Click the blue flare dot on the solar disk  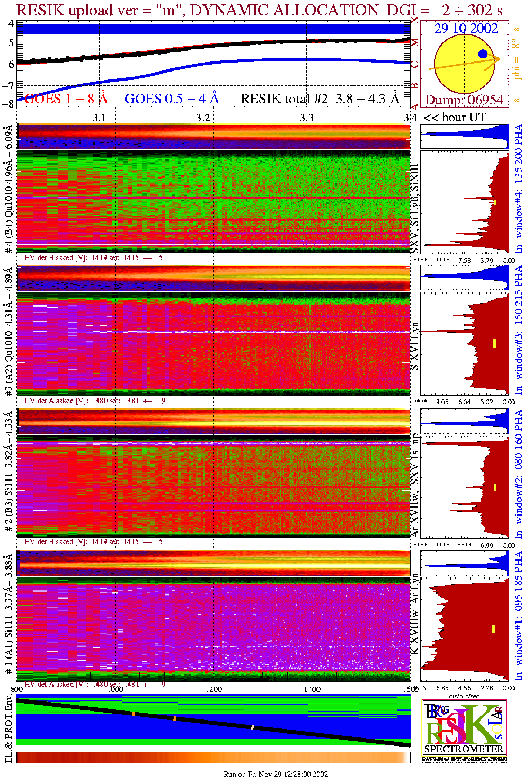pyautogui.click(x=483, y=54)
